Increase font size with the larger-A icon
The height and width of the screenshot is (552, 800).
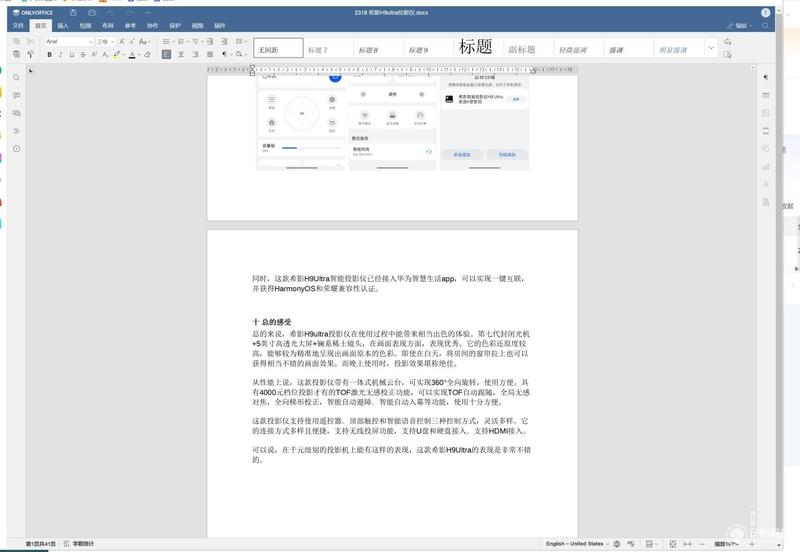click(x=121, y=41)
